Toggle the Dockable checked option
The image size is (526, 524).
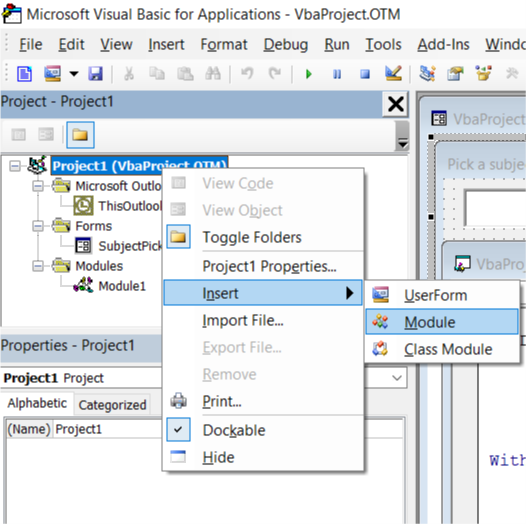click(x=263, y=430)
